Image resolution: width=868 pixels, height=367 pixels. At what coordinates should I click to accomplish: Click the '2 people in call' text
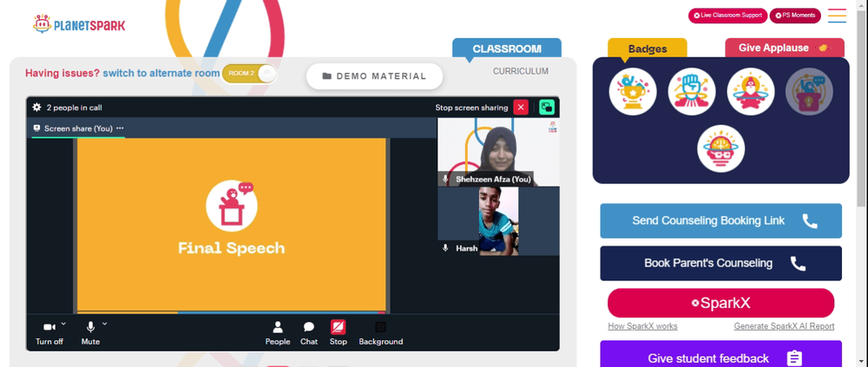(x=74, y=108)
